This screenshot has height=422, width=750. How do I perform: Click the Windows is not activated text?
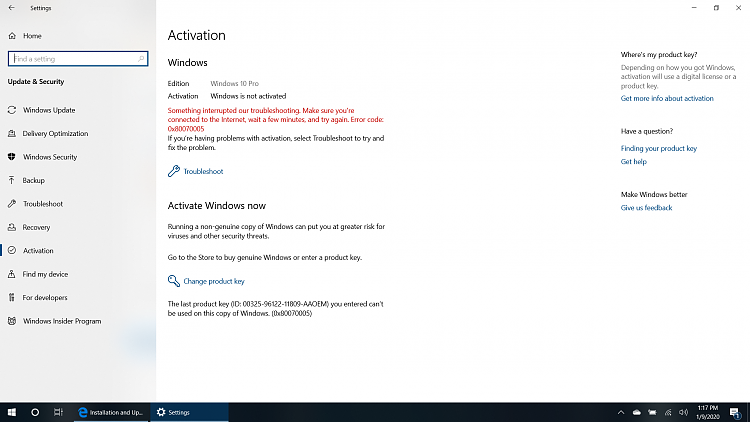point(248,96)
